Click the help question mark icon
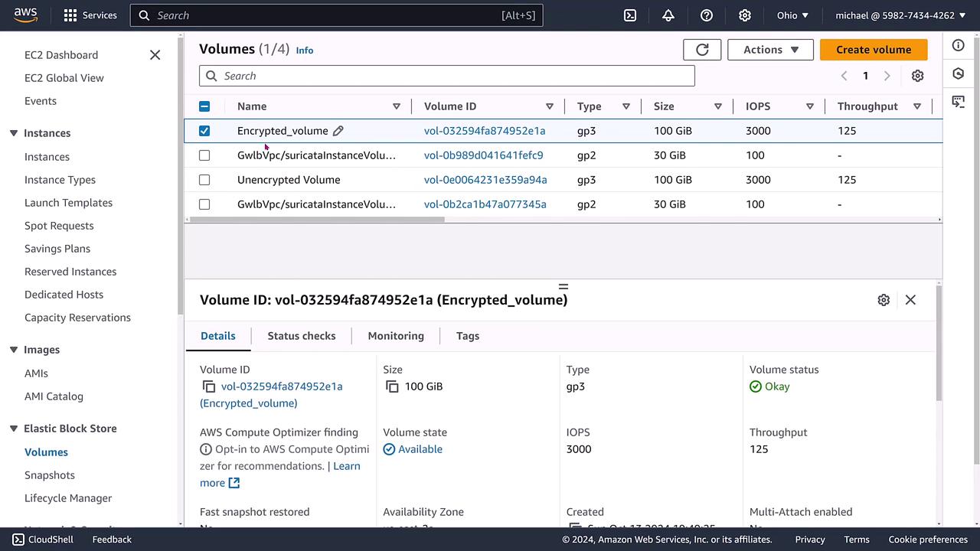The height and width of the screenshot is (551, 980). pyautogui.click(x=707, y=15)
